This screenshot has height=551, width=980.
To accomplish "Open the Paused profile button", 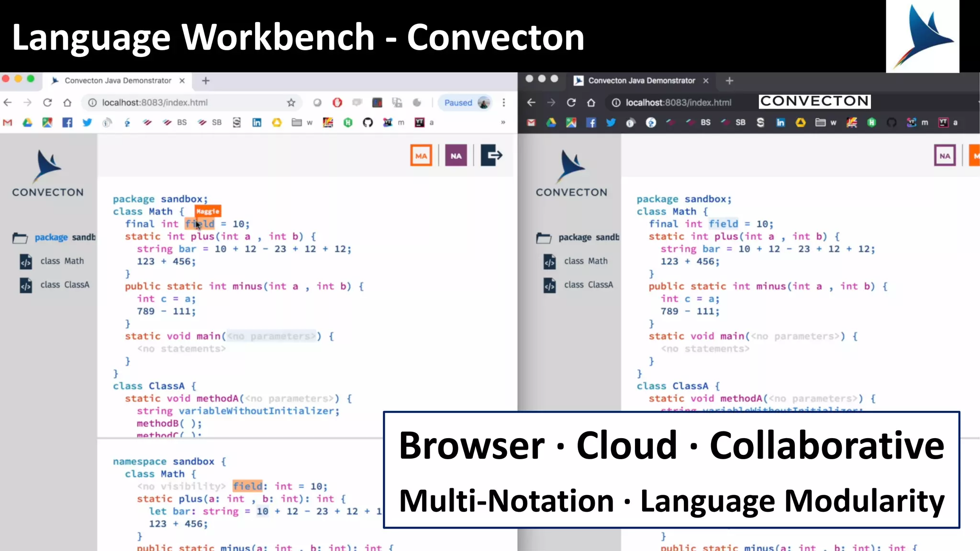I will click(466, 102).
